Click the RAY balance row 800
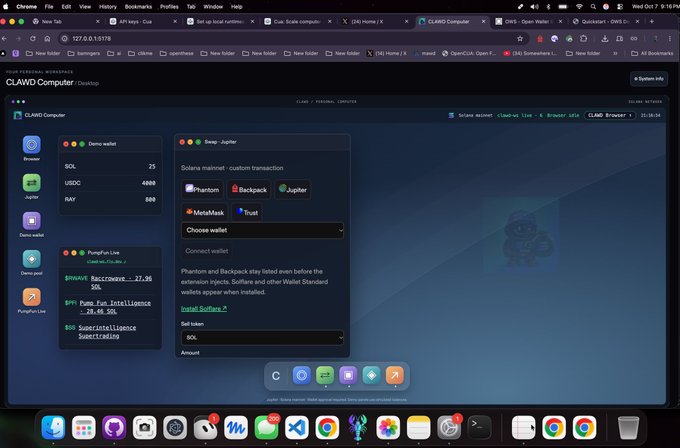The height and width of the screenshot is (448, 680). [110, 199]
